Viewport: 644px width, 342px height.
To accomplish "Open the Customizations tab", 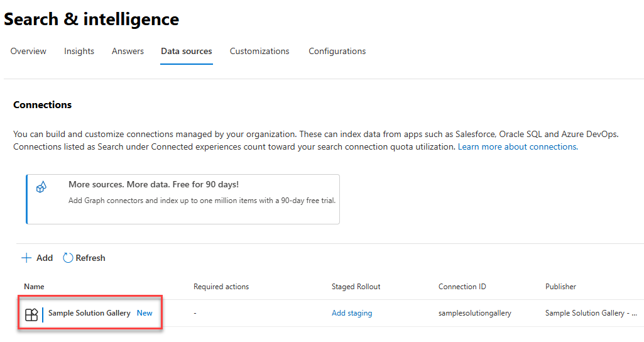I will pyautogui.click(x=259, y=51).
